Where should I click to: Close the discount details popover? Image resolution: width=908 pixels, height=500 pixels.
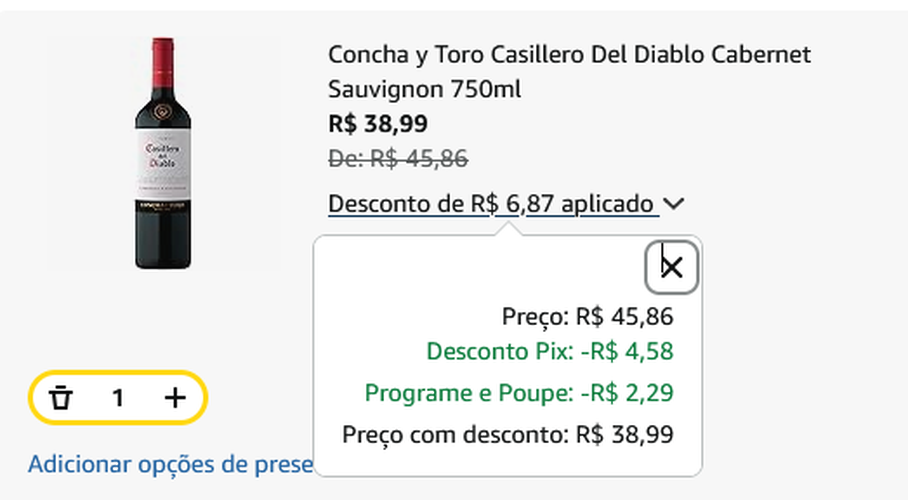click(x=672, y=267)
